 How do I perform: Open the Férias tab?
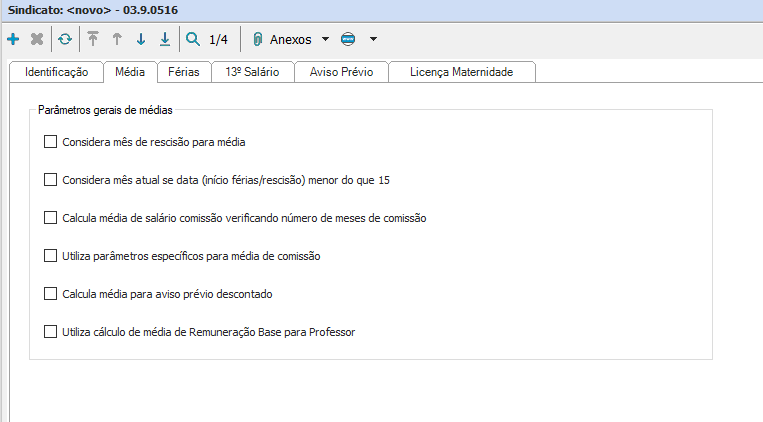pos(183,72)
